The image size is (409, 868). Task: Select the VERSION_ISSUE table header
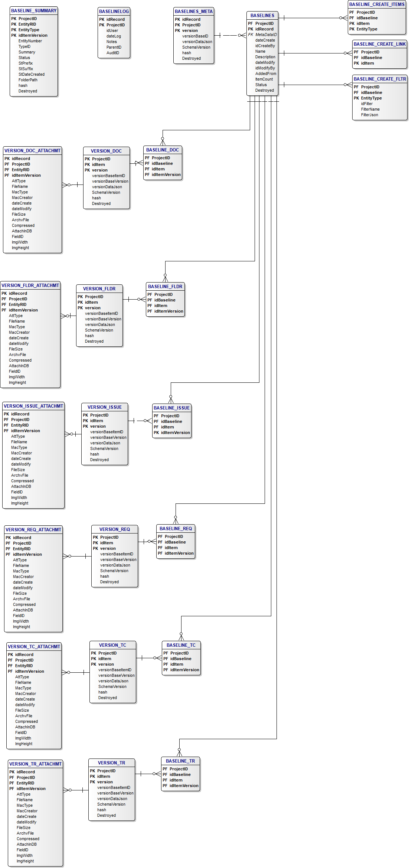(x=105, y=407)
